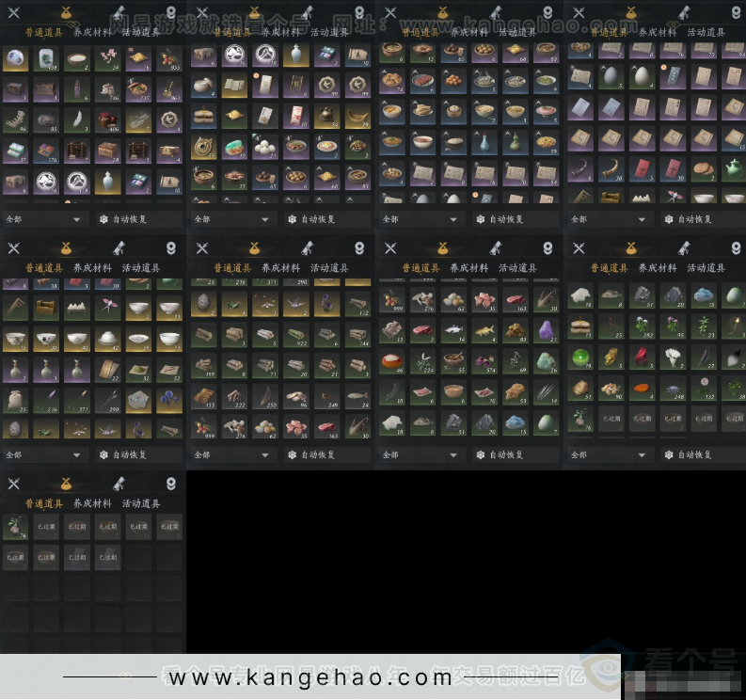Choose gold boat ingot in top-row second panel
This screenshot has height=700, width=746.
tap(357, 117)
